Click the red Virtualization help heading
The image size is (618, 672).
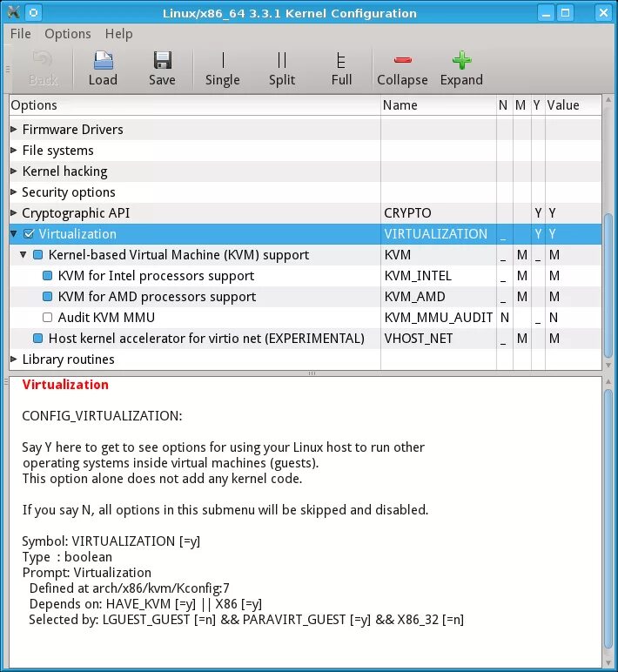65,385
